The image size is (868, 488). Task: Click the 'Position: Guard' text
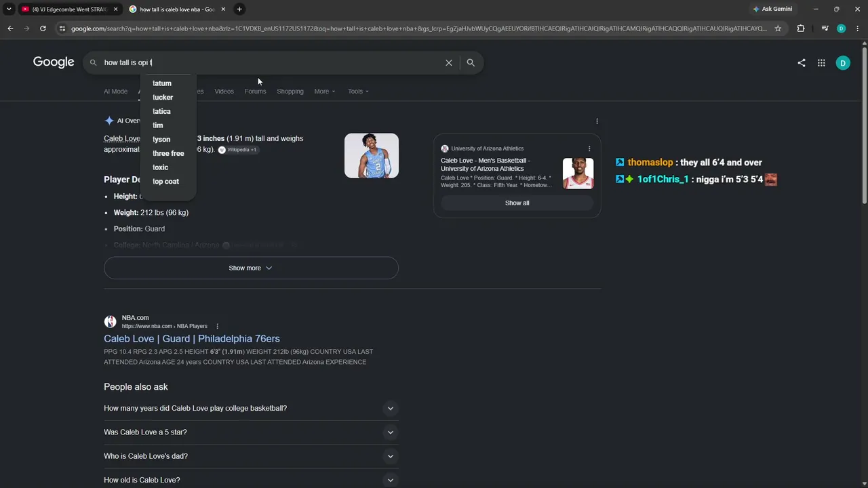click(x=139, y=229)
